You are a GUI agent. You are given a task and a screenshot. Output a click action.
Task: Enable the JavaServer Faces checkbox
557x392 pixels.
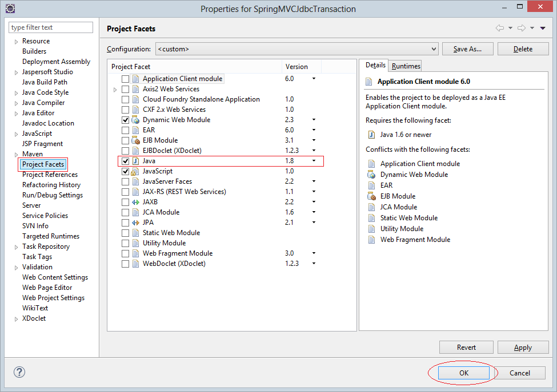point(125,181)
